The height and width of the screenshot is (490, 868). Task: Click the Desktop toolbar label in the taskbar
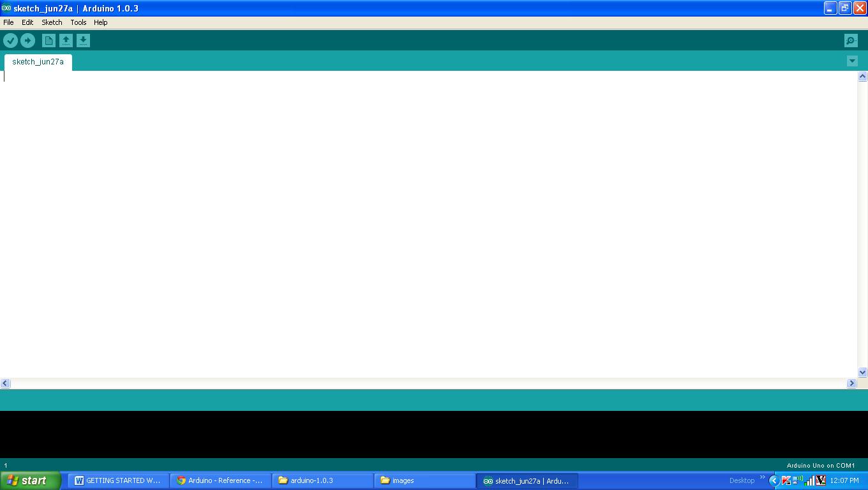742,480
